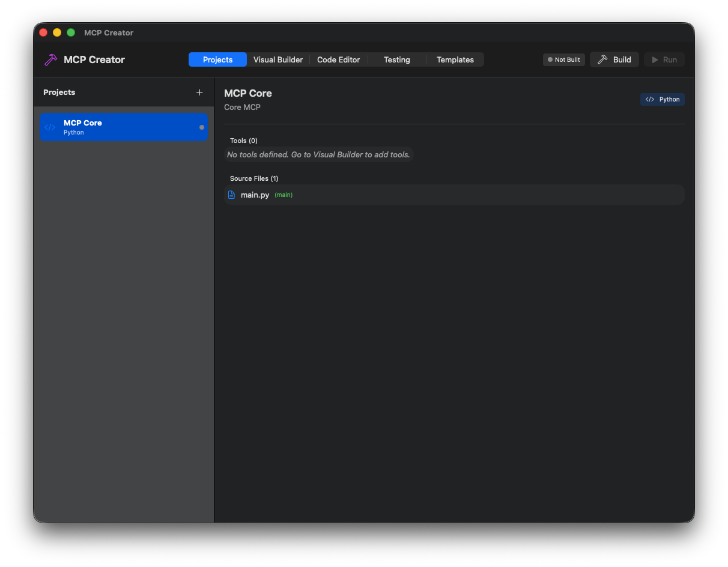Viewport: 728px width, 567px height.
Task: Click the Run button
Action: click(x=664, y=59)
